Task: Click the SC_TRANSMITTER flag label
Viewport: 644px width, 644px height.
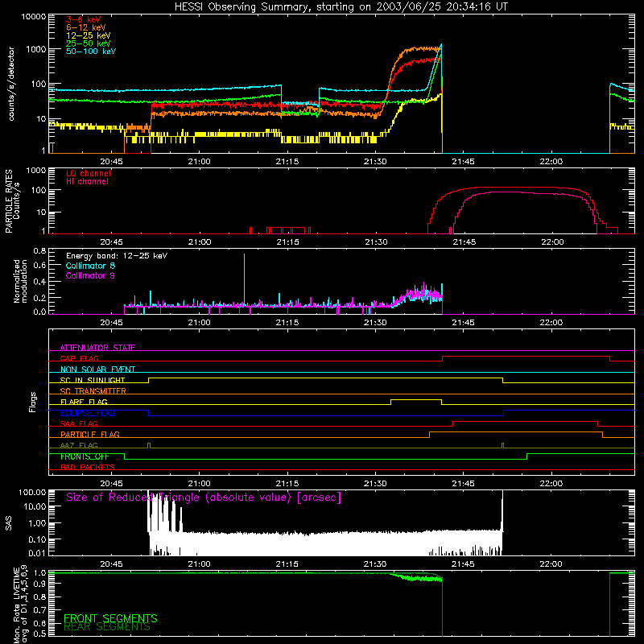Action: (93, 391)
